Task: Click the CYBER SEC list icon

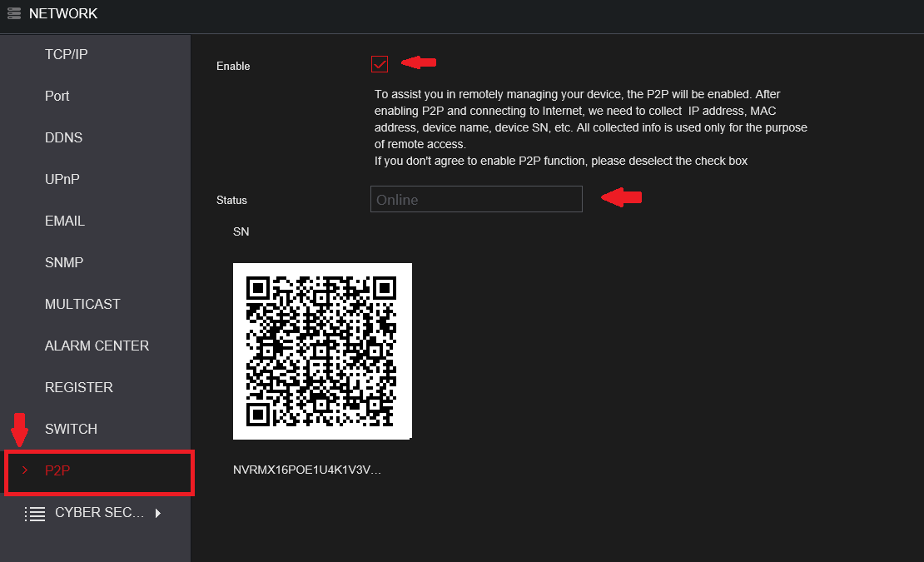Action: pyautogui.click(x=35, y=514)
